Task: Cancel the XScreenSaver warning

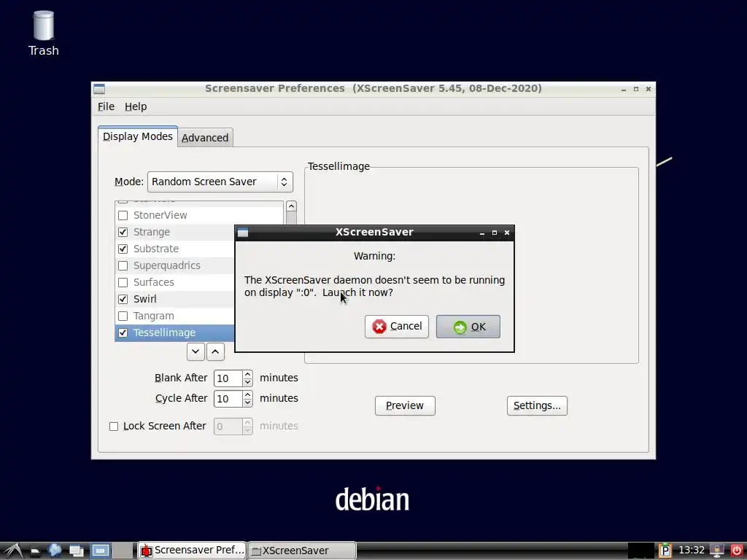Action: [x=397, y=327]
